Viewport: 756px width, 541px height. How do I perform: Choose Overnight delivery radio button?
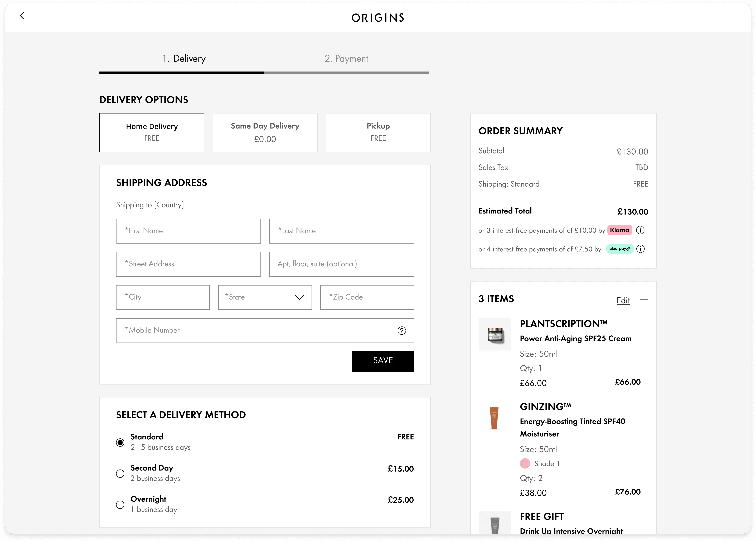[x=120, y=504]
